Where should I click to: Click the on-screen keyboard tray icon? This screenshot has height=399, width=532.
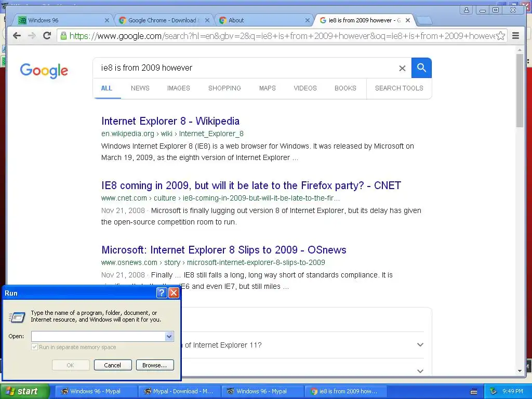pos(474,392)
